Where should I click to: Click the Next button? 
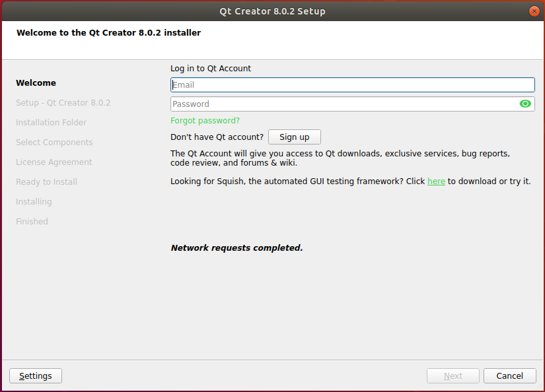click(453, 376)
